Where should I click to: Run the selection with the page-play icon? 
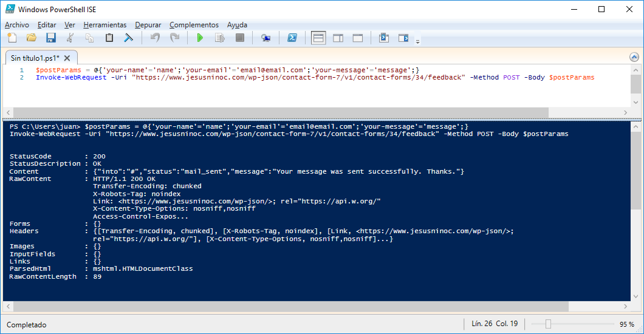(x=220, y=38)
